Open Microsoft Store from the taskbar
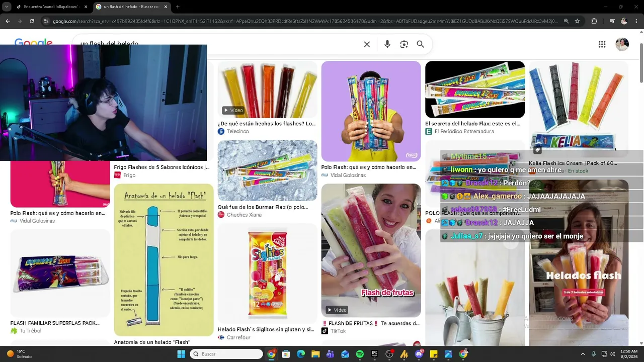644x362 pixels. [286, 354]
